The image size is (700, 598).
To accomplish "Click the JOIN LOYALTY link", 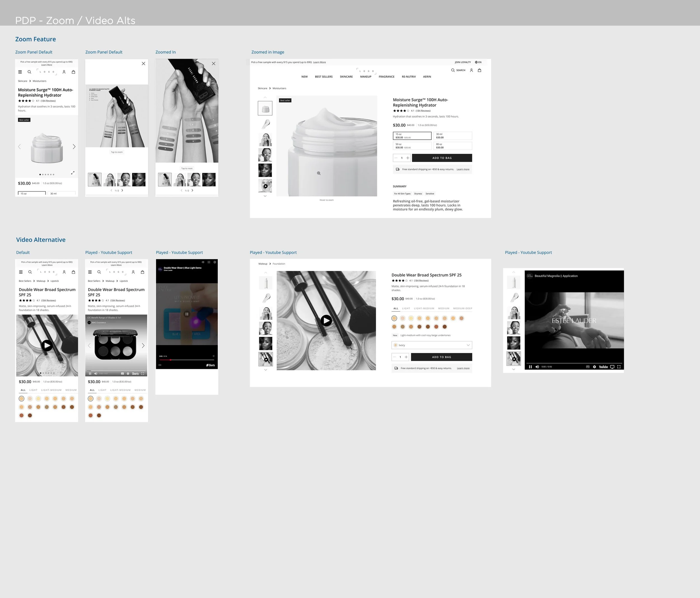I will point(462,62).
